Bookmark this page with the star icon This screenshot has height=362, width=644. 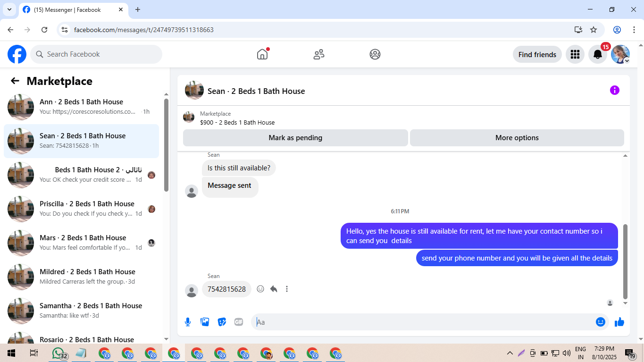coord(594,30)
